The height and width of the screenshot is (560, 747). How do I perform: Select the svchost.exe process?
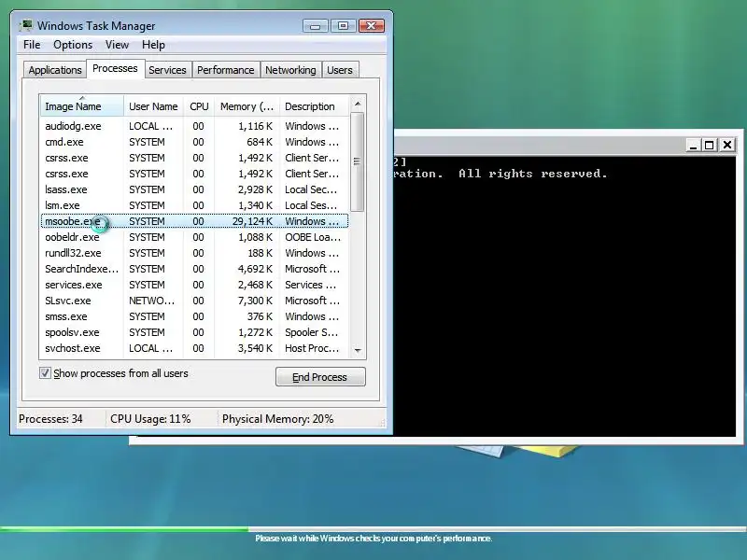194,348
